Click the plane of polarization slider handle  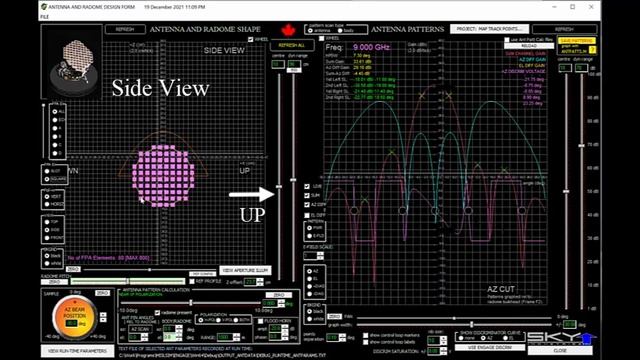[x=191, y=303]
